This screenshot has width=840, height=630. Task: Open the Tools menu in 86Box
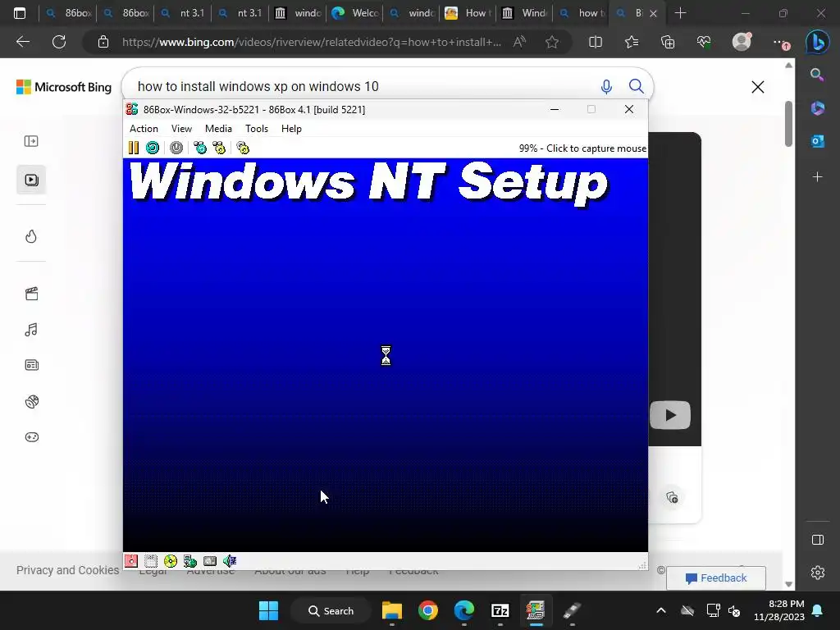tap(257, 129)
